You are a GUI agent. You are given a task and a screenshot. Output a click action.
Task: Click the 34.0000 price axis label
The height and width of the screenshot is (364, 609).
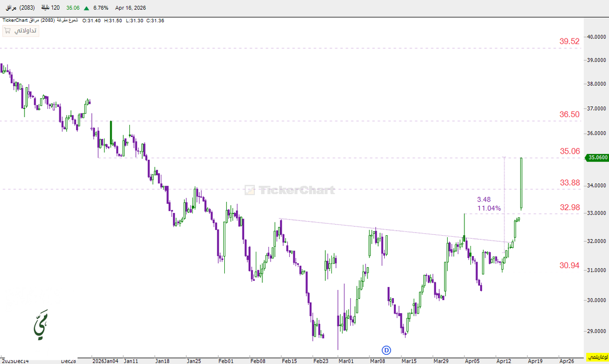[597, 186]
